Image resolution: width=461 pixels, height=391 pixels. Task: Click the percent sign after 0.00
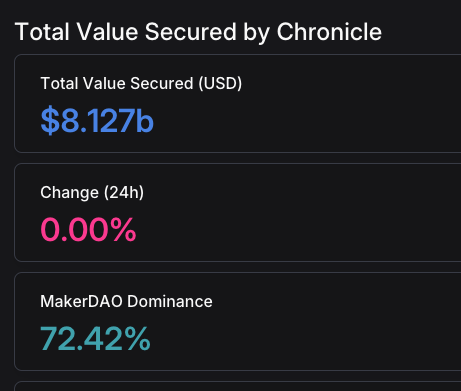tap(123, 229)
